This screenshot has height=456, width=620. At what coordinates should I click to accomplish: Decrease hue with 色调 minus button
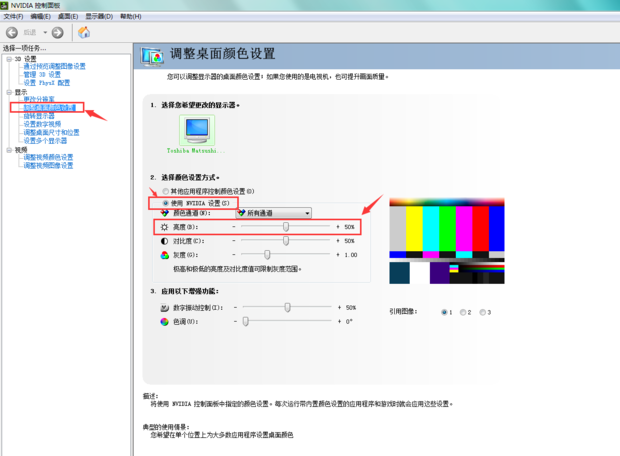[235, 322]
